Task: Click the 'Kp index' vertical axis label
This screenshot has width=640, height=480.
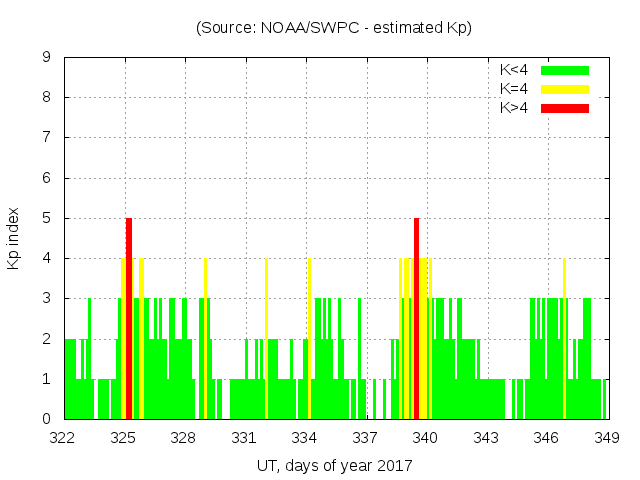Action: pos(14,238)
